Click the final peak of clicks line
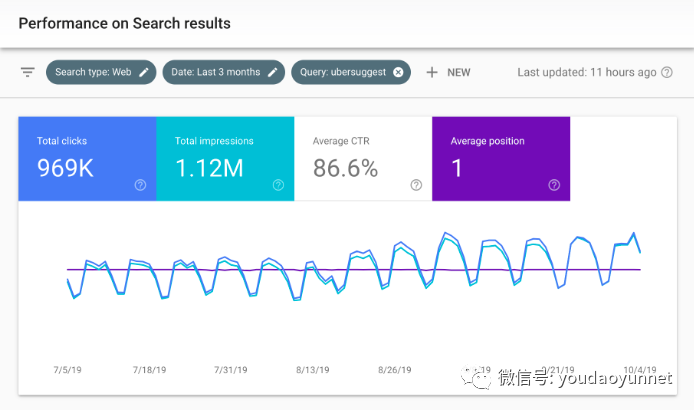This screenshot has height=410, width=694. pos(633,233)
